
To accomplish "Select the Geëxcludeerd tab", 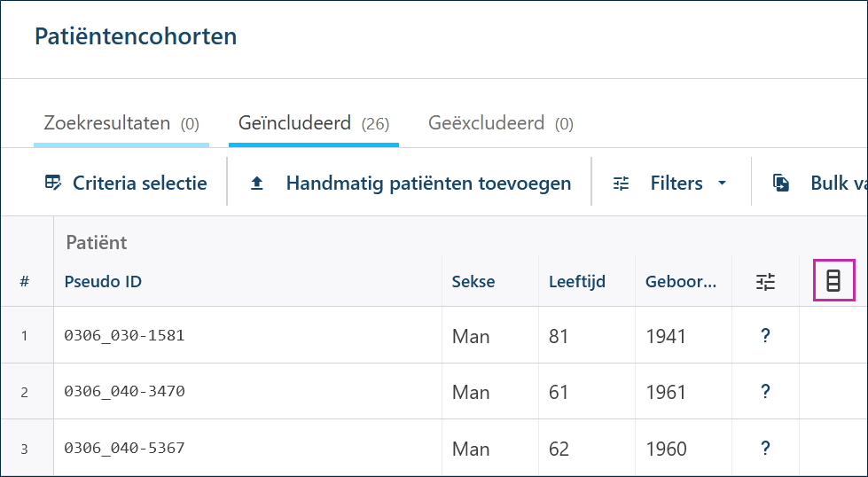I will click(x=501, y=123).
